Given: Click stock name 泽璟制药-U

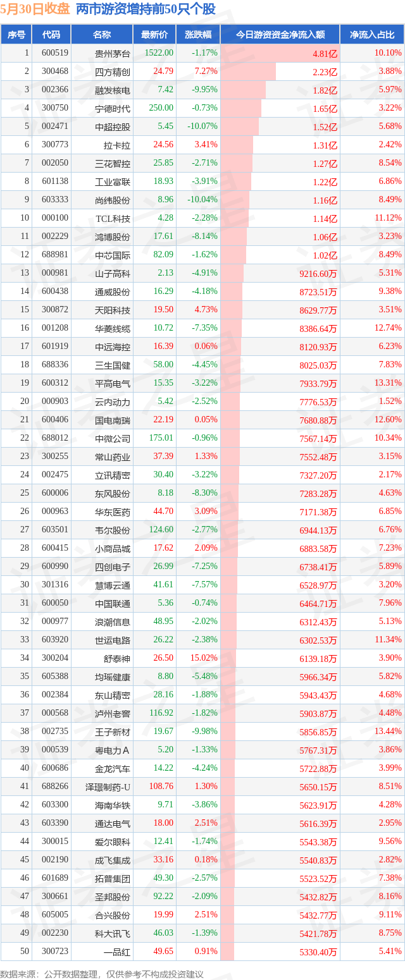Looking at the screenshot, I should click(x=109, y=787).
